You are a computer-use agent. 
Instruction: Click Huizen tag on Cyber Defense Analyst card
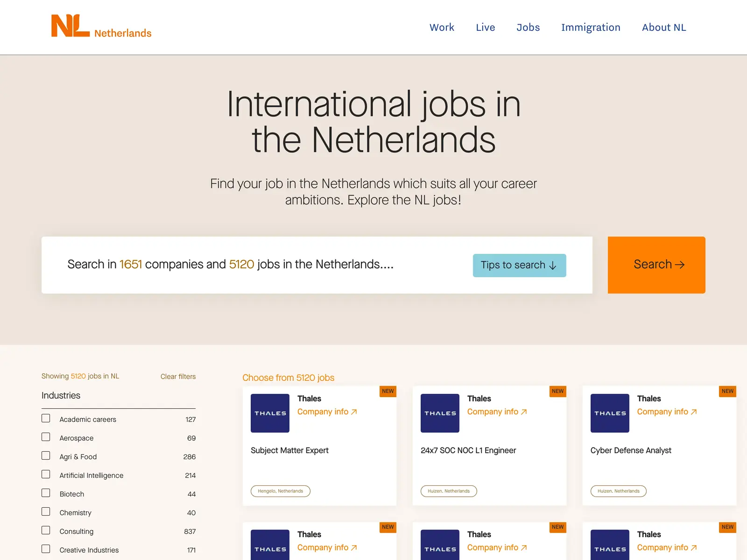pos(619,491)
